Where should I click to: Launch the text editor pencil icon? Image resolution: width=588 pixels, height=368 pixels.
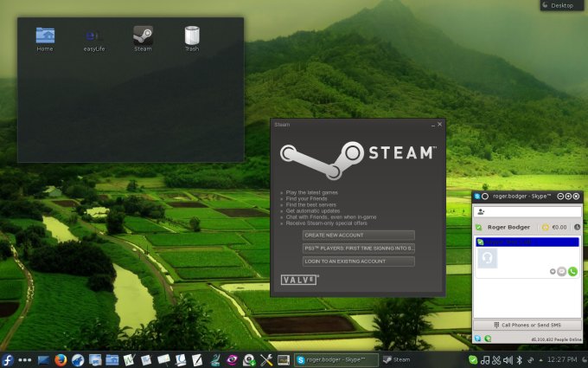click(x=197, y=360)
